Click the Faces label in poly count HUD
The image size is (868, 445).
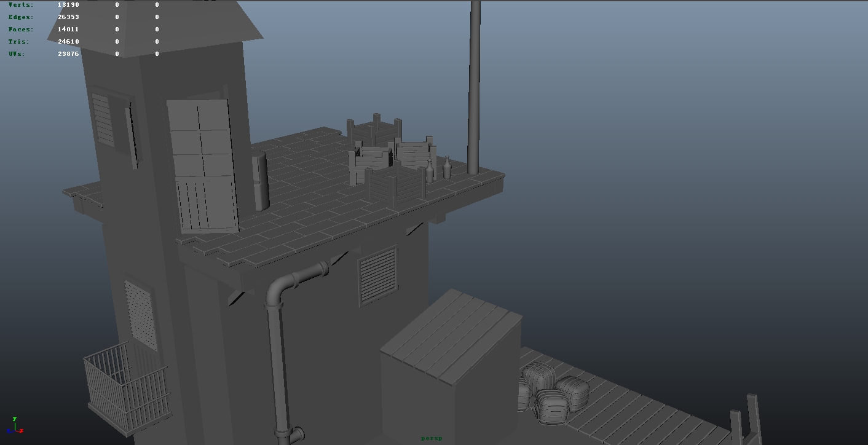[21, 30]
